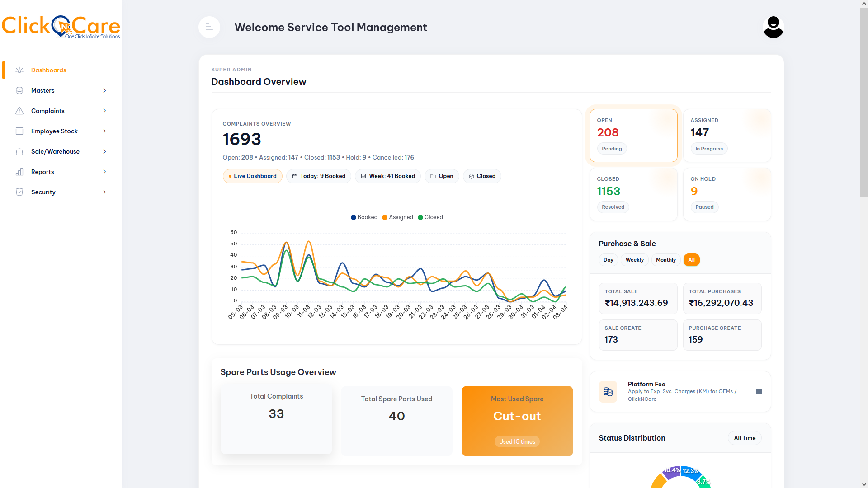The width and height of the screenshot is (868, 488).
Task: Click the Today: 9 Booked chip
Action: pyautogui.click(x=319, y=176)
